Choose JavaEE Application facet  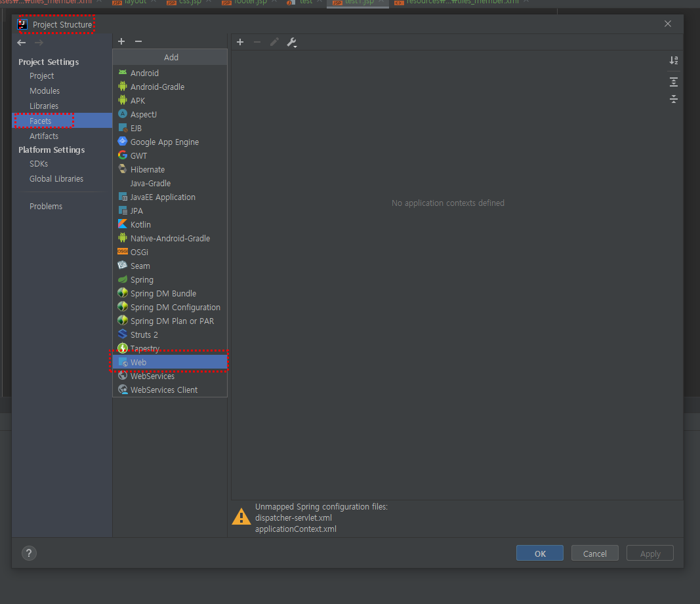[x=170, y=197]
